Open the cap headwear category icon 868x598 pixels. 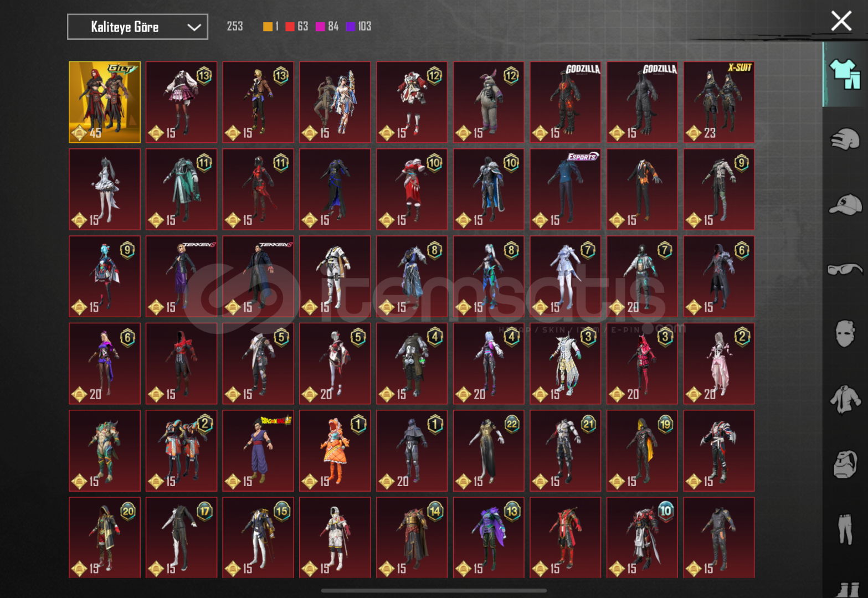pos(844,204)
